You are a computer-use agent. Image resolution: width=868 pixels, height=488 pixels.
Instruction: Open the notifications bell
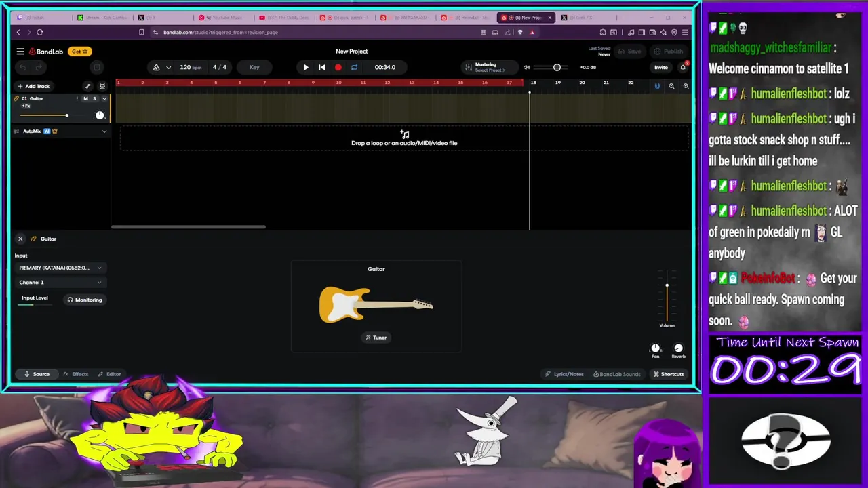click(x=683, y=67)
